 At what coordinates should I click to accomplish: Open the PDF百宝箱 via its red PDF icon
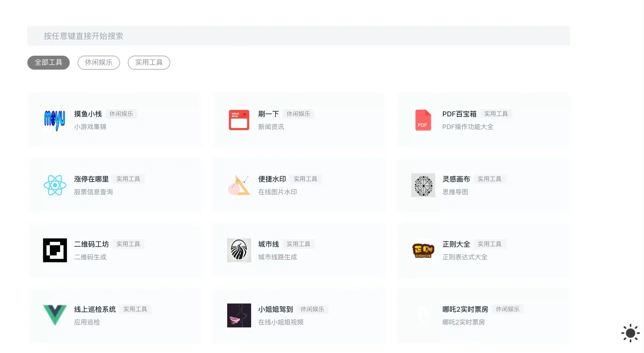(x=423, y=120)
